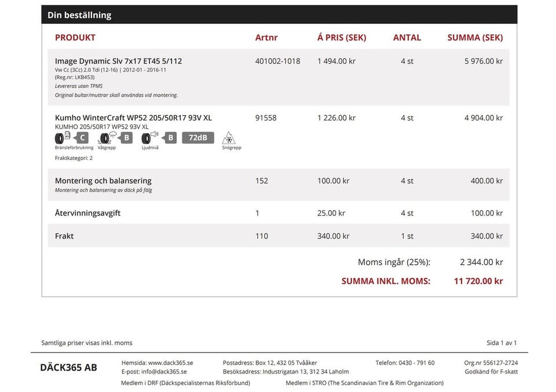Image resolution: width=556 pixels, height=392 pixels.
Task: Click the PRODUKT column header
Action: tap(75, 38)
